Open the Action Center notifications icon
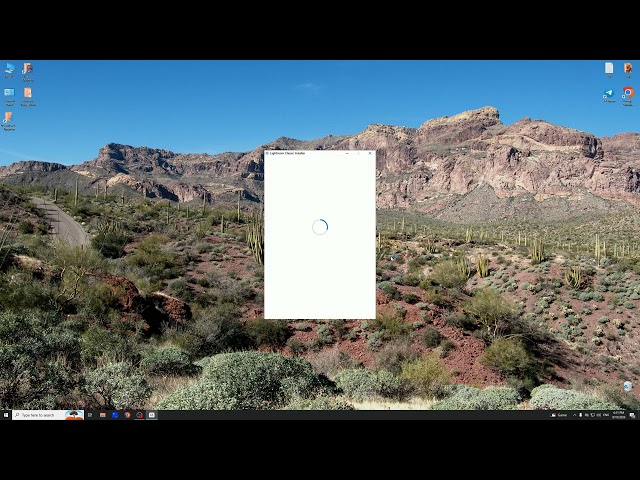This screenshot has height=480, width=640. click(x=632, y=415)
